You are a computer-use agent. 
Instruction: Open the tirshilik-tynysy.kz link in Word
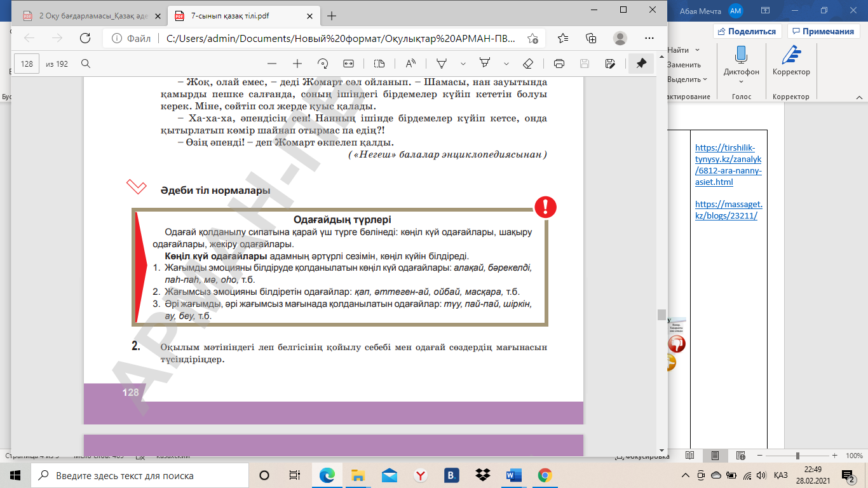[x=728, y=165]
